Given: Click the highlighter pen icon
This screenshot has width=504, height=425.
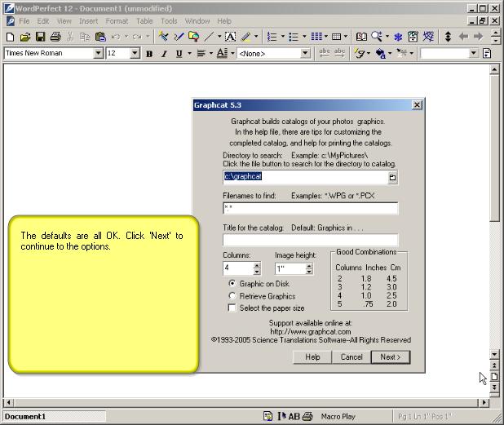Looking at the screenshot, I should [x=246, y=37].
